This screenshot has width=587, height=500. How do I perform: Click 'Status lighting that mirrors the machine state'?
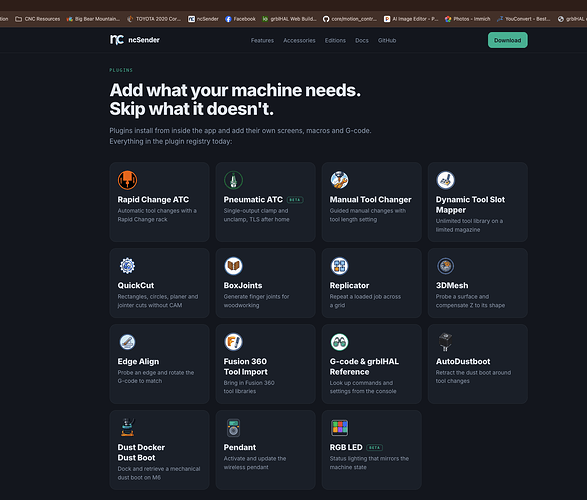click(x=369, y=463)
